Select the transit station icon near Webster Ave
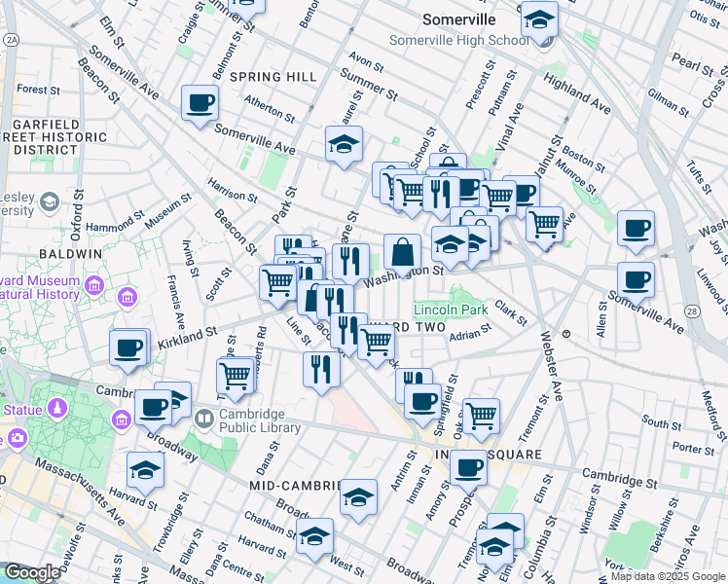 566,334
